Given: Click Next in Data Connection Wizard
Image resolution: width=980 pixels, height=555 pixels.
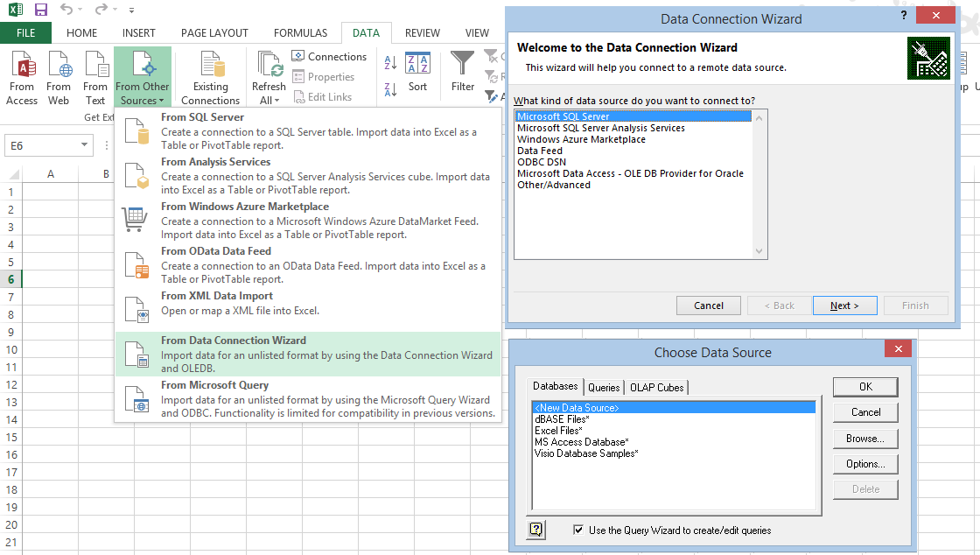Looking at the screenshot, I should tap(844, 306).
